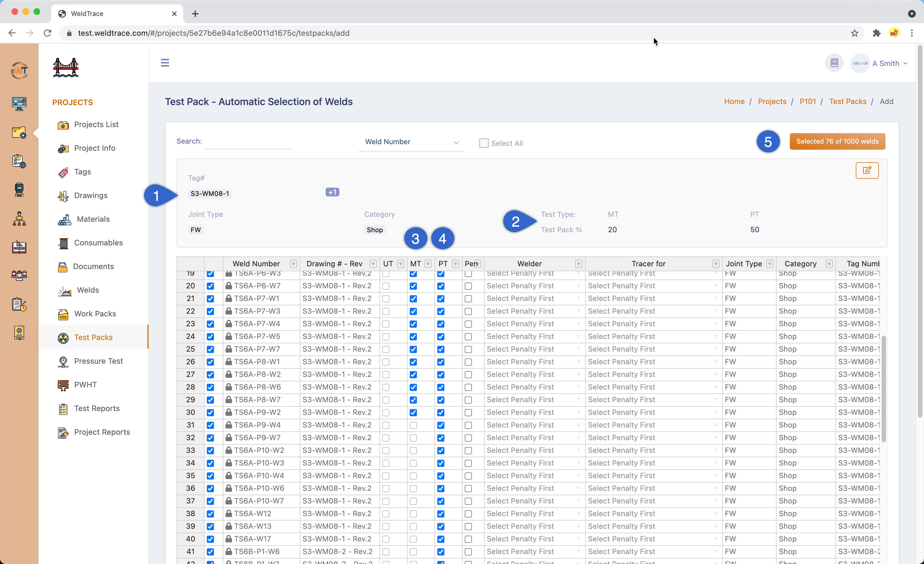Open Drawing # - Rev column filter arrow
Screen dimensions: 924x564
coord(373,264)
